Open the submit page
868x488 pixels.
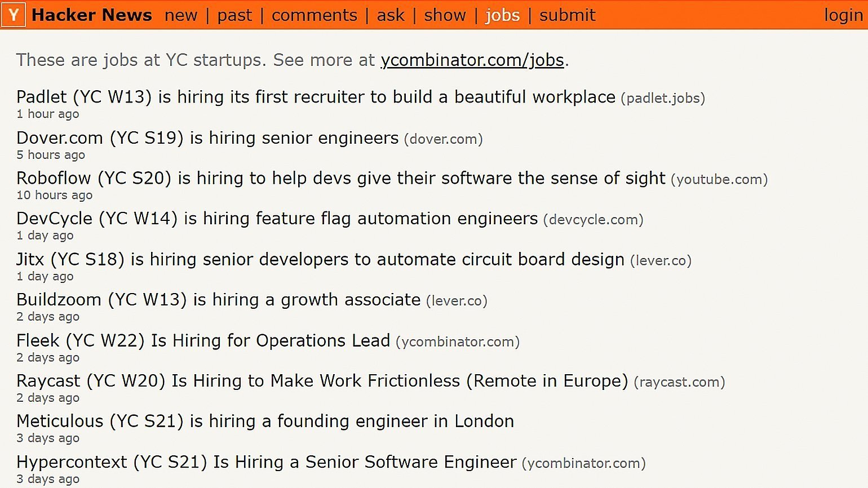[x=567, y=15]
